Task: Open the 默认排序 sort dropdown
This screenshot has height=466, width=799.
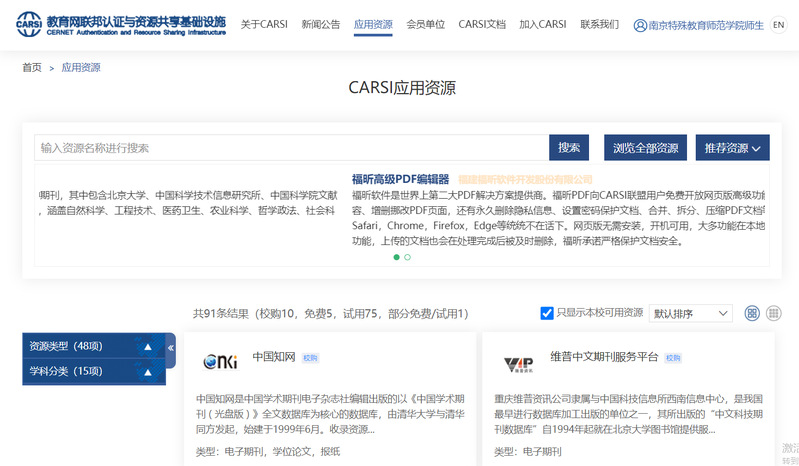Action: tap(690, 313)
